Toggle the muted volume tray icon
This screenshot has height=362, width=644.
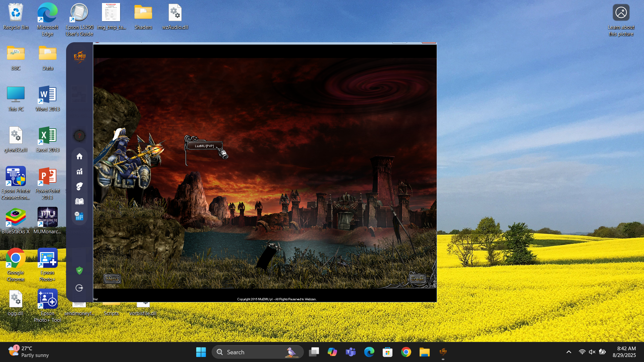(592, 352)
